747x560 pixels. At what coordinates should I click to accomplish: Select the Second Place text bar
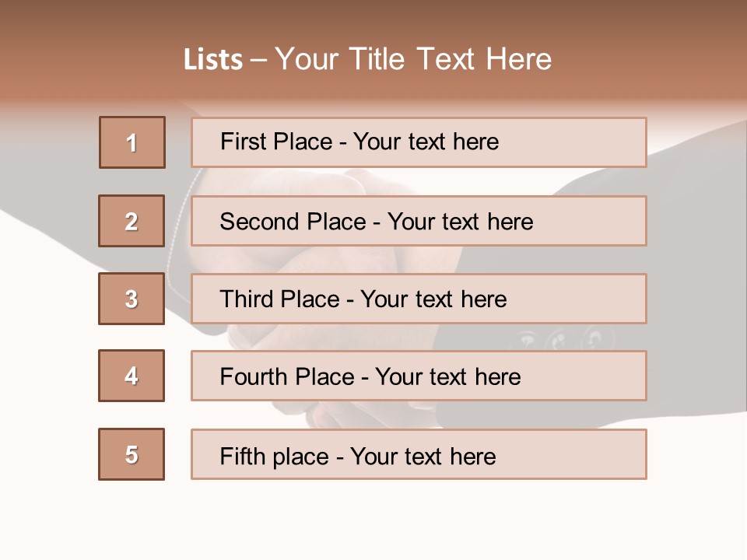[x=419, y=221]
